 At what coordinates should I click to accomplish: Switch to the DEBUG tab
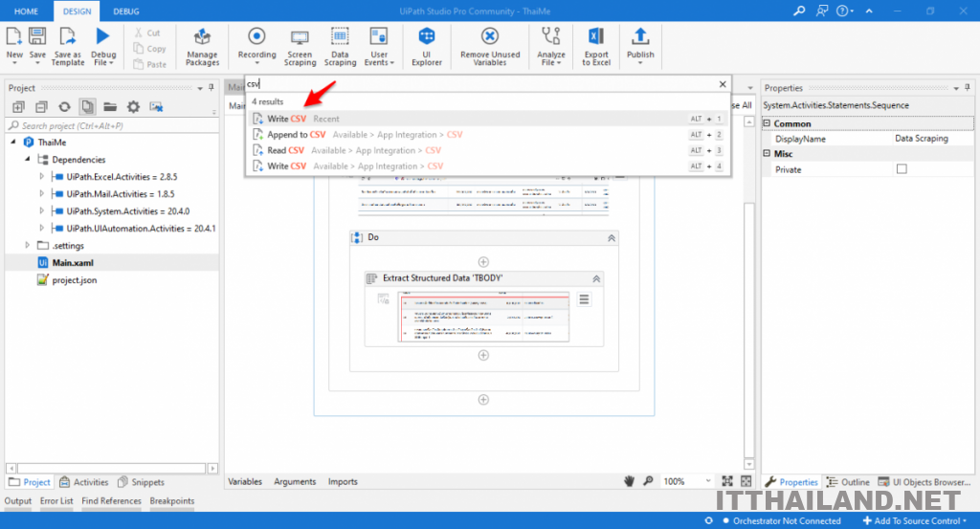pos(126,11)
